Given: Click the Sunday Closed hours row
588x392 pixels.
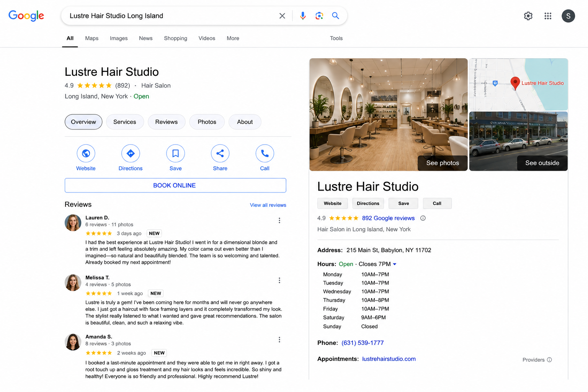Looking at the screenshot, I should click(x=350, y=327).
